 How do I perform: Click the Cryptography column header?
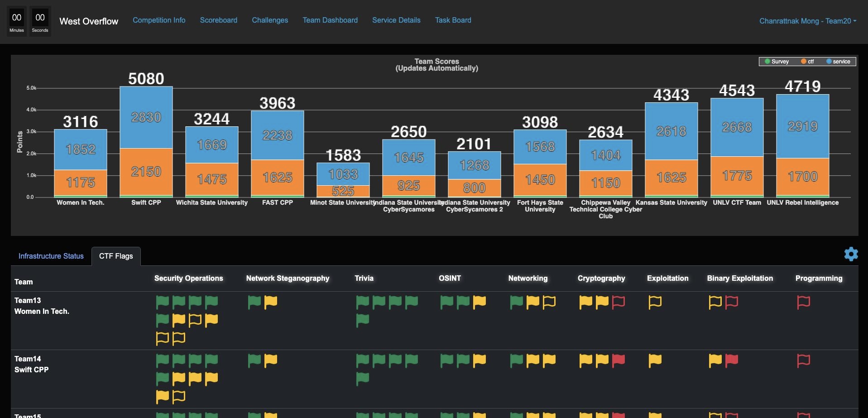[601, 278]
